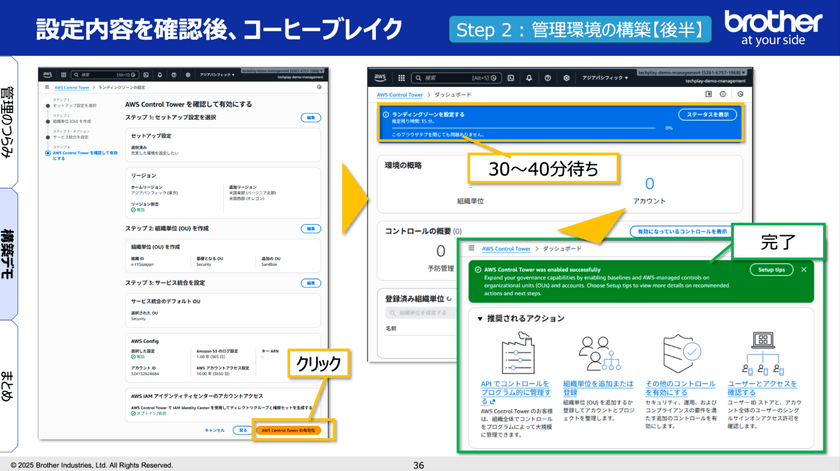Collapse the 推奨されるアクション section
This screenshot has height=471, width=840.
point(479,318)
